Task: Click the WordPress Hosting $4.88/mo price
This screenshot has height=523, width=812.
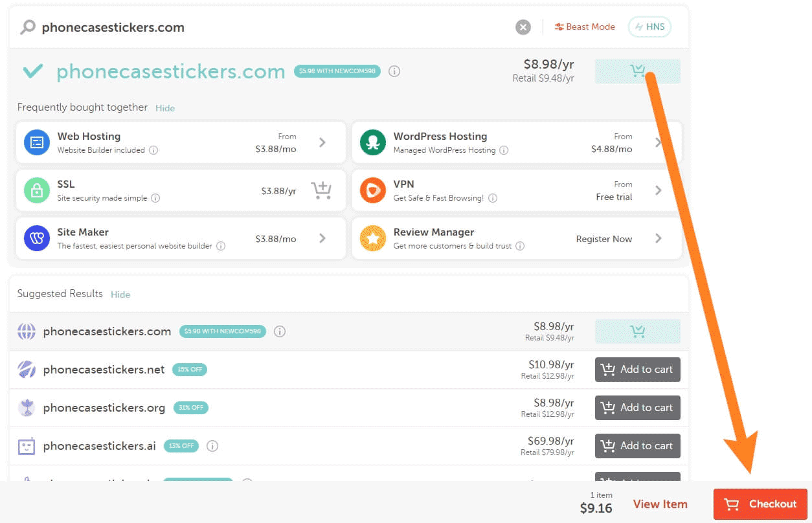Action: 612,149
